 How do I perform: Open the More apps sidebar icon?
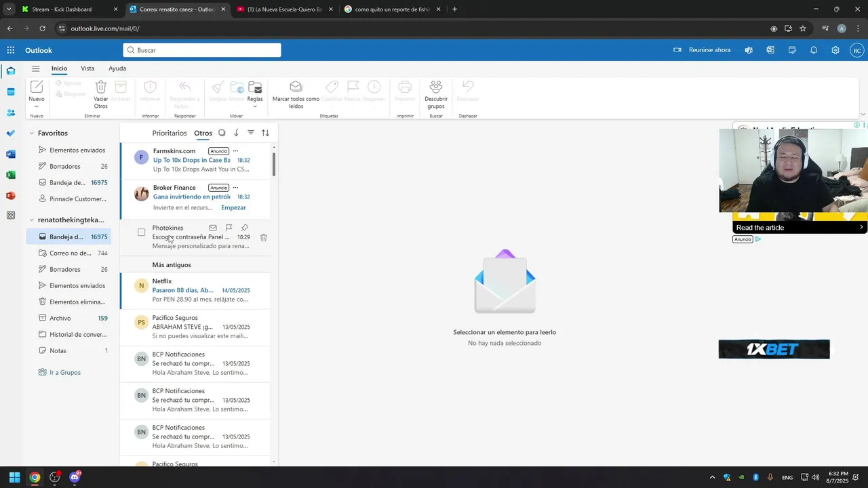pos(11,216)
